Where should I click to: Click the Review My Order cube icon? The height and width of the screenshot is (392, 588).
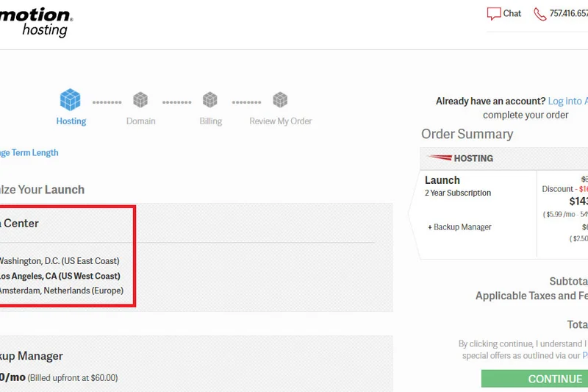pos(280,100)
